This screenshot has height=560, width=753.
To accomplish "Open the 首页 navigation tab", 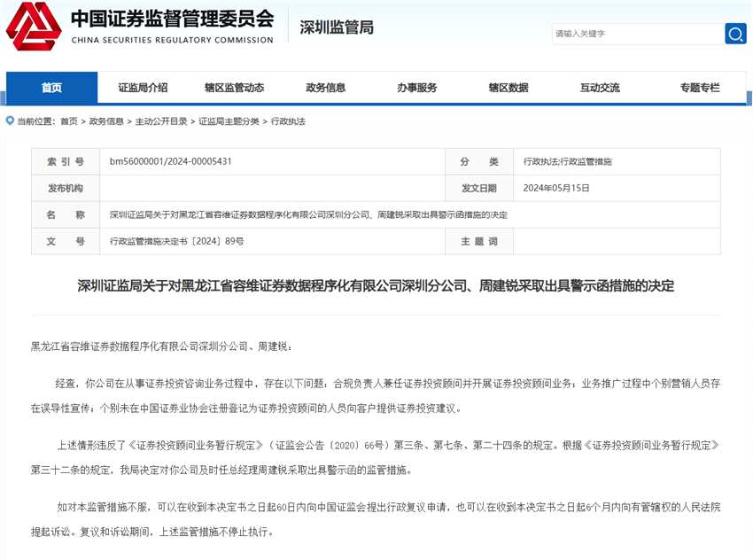I will pyautogui.click(x=52, y=88).
